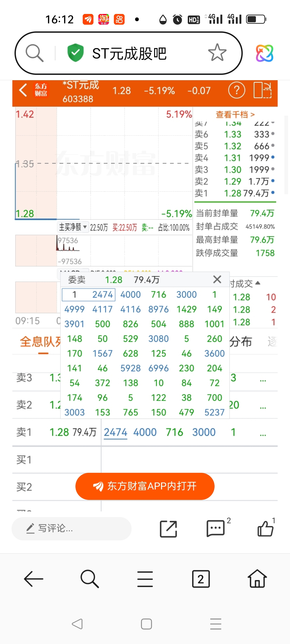Select the 卖5 1.32 666 order book row
290x644 pixels.
(x=235, y=146)
